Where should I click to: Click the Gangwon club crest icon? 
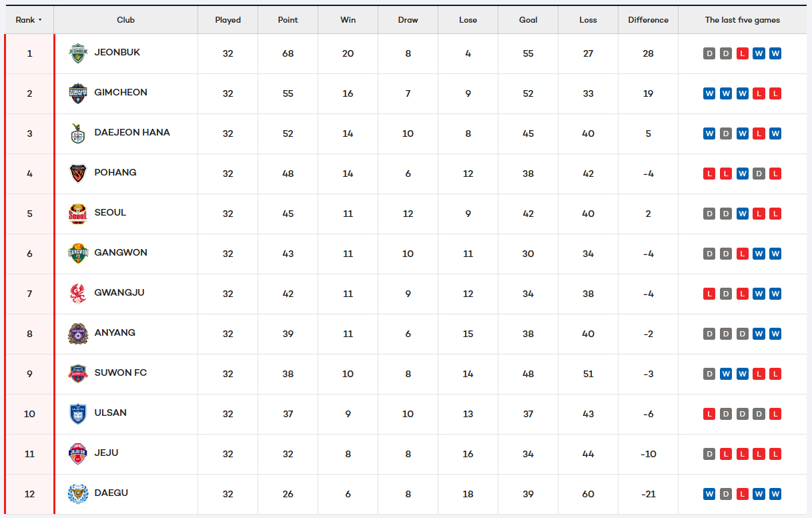point(78,254)
